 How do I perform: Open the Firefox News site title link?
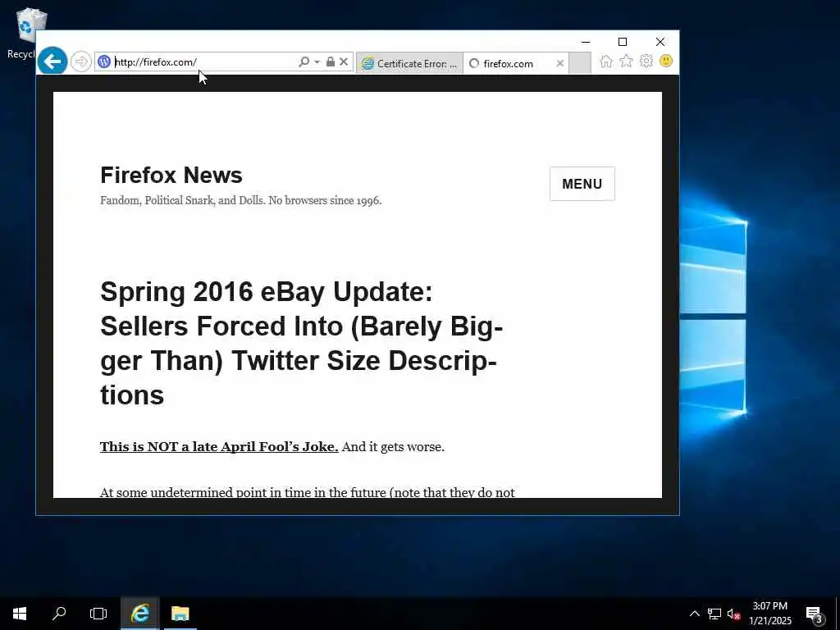(x=171, y=176)
